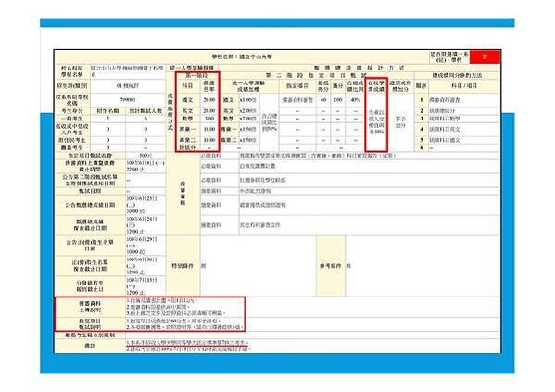
Task: Click the 指定項目甄試說明 label
Action: [x=90, y=324]
